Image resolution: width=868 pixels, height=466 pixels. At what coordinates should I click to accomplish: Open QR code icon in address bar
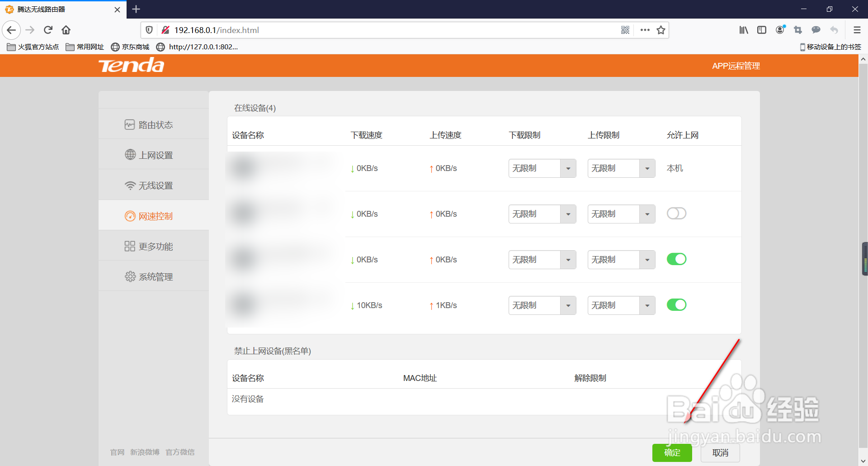pos(625,30)
